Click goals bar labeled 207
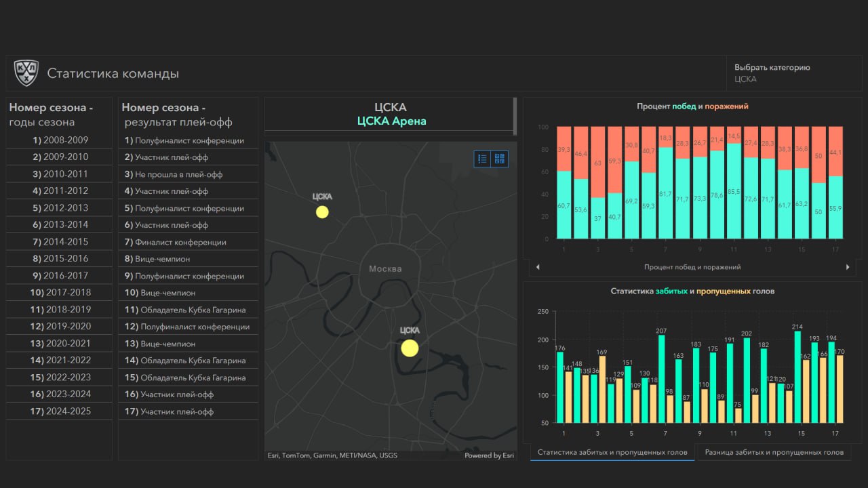The height and width of the screenshot is (488, 868). click(662, 380)
